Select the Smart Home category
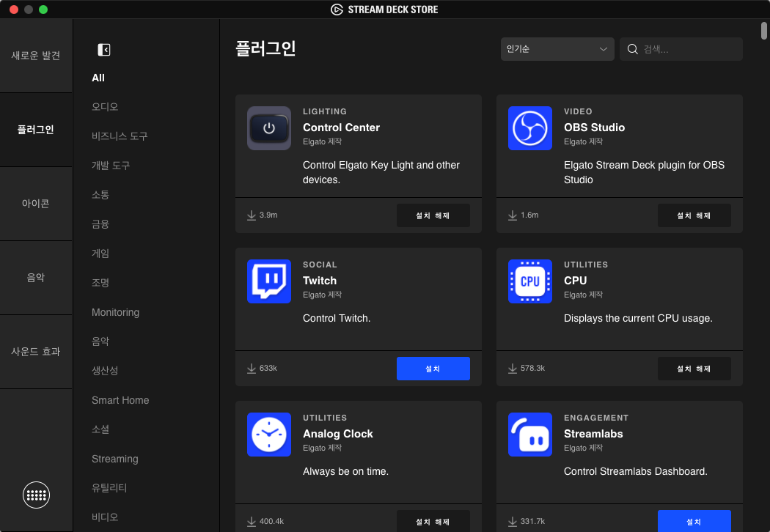Image resolution: width=770 pixels, height=532 pixels. [x=120, y=400]
